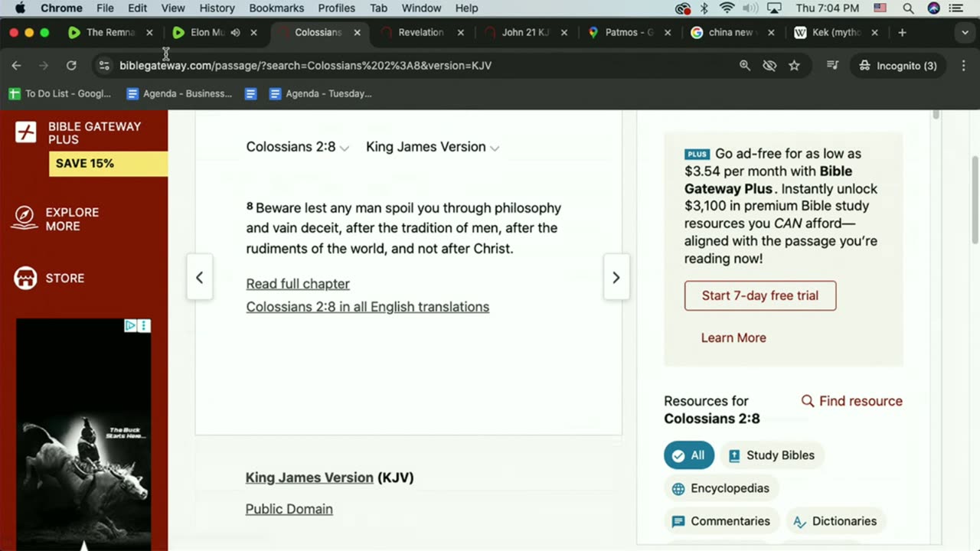The height and width of the screenshot is (551, 980).
Task: Open media controls icon in toolbar
Action: point(832,66)
